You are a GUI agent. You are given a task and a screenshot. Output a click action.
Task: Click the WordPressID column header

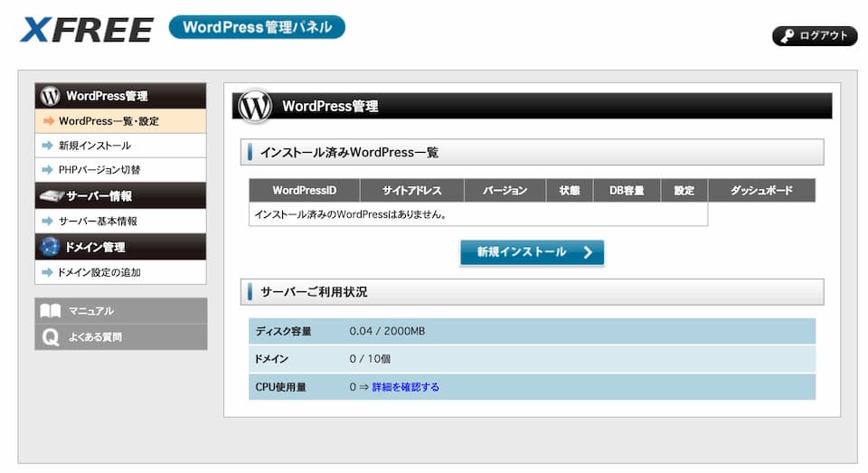click(304, 191)
